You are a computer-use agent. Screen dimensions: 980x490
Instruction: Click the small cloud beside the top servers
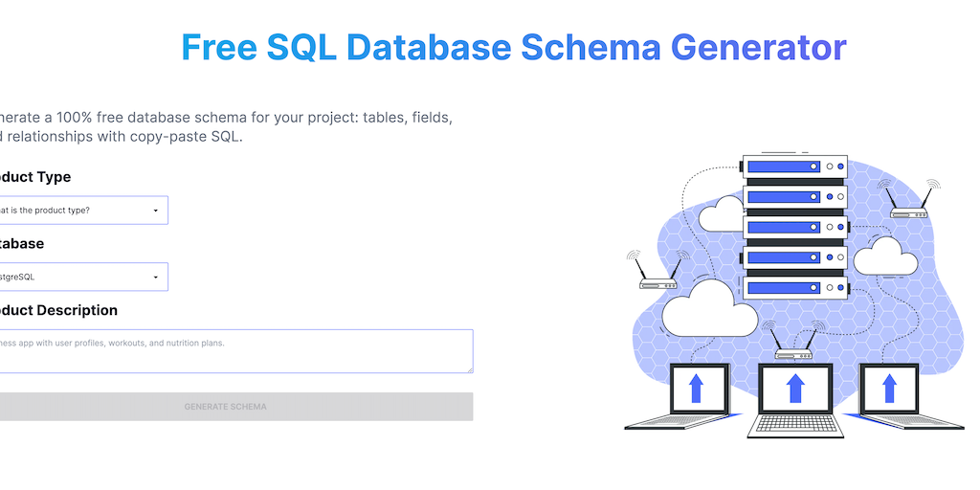[x=723, y=215]
